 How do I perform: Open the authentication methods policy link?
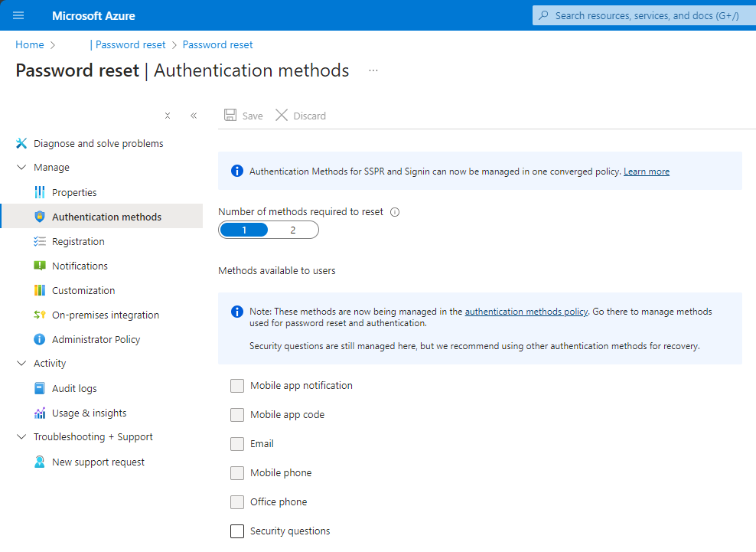click(526, 312)
